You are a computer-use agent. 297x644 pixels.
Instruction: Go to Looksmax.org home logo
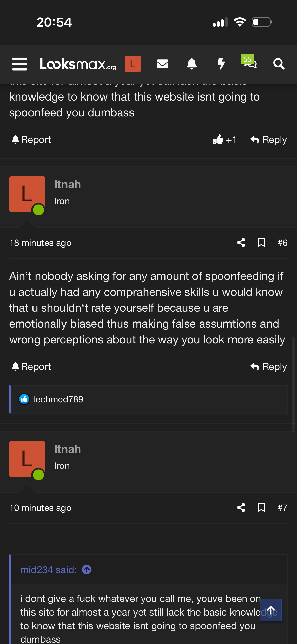pos(78,64)
